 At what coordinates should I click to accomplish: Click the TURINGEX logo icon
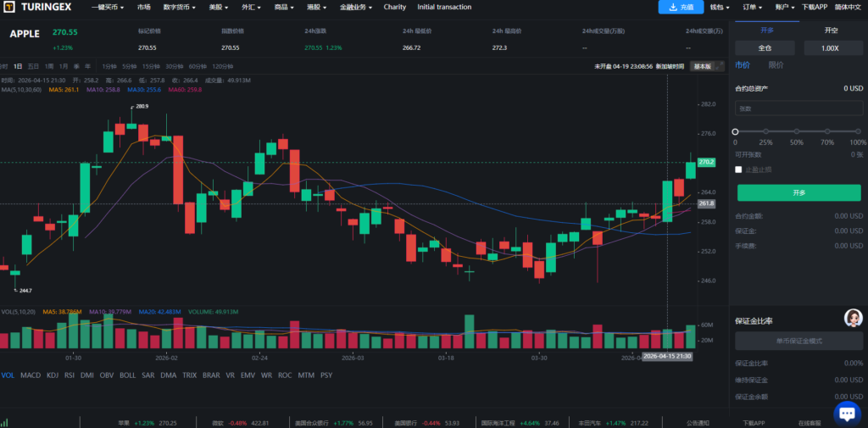(11, 8)
